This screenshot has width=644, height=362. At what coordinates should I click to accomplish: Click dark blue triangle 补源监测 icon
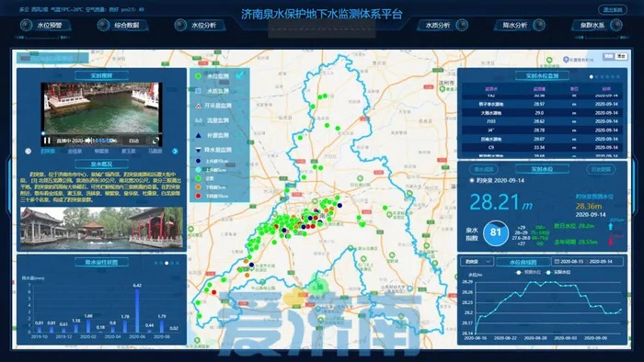click(199, 135)
